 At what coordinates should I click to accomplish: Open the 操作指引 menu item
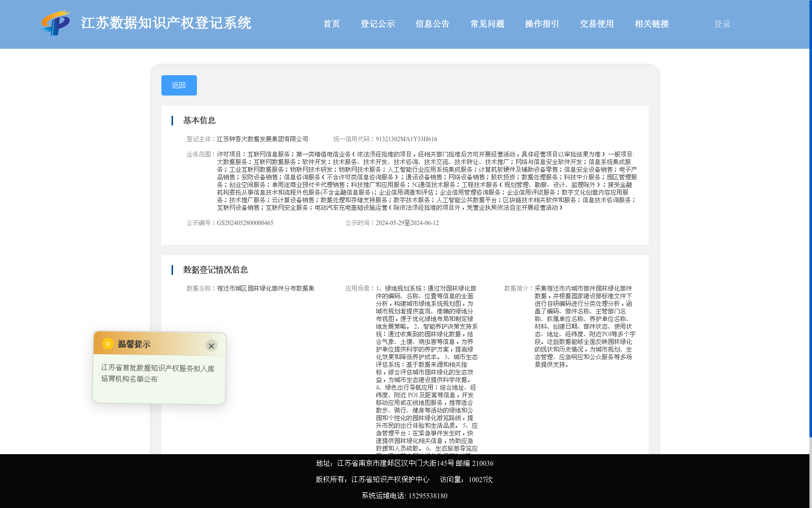pos(542,24)
